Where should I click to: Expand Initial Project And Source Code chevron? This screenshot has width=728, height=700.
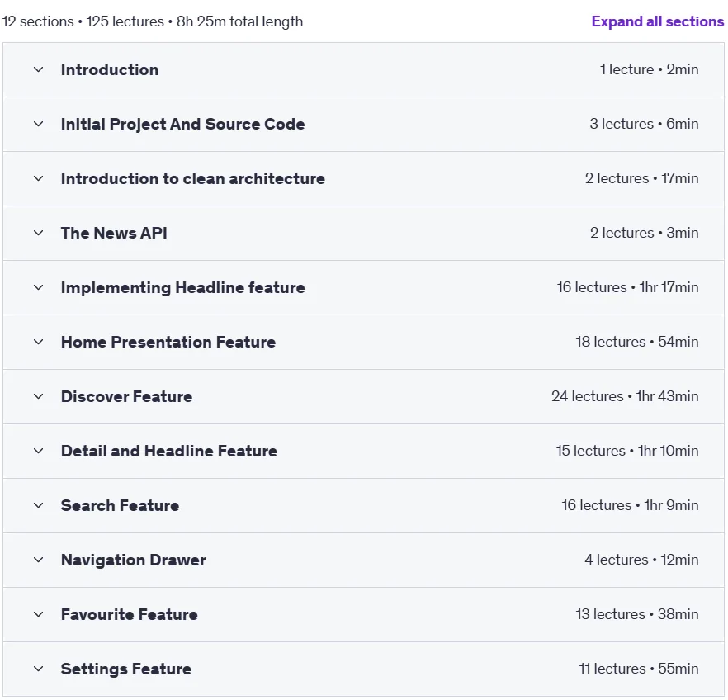39,124
